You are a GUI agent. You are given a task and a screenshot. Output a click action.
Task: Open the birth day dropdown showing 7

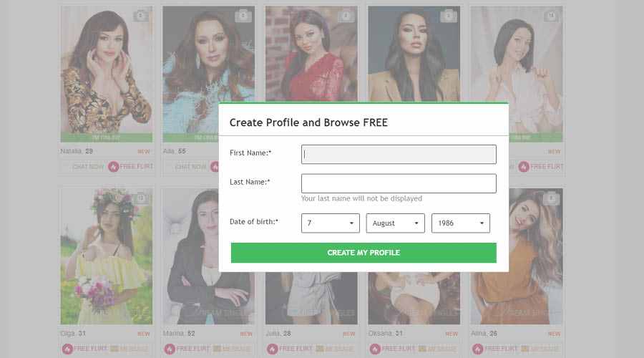point(330,223)
